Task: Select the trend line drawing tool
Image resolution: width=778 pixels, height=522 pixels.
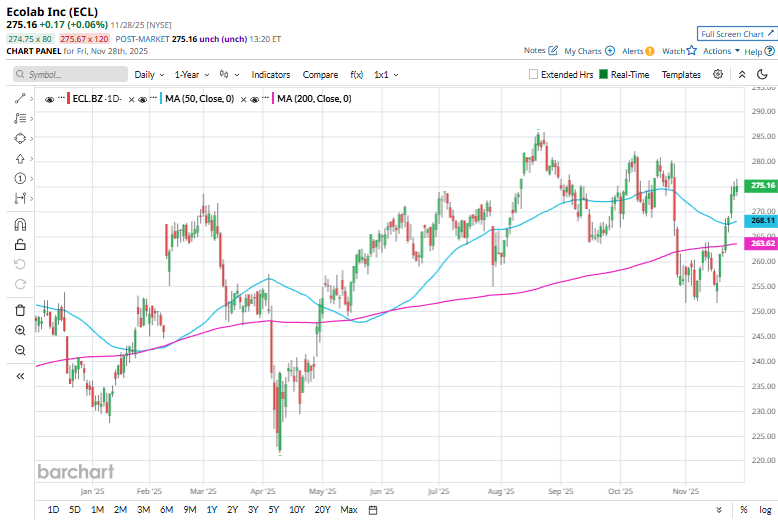Action: [20, 98]
